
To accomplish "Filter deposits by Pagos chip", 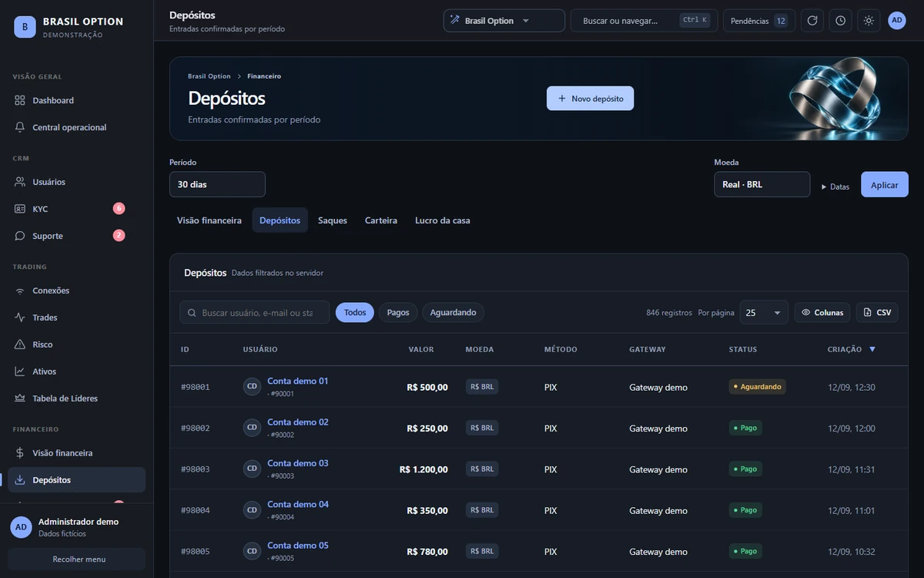I will [398, 312].
